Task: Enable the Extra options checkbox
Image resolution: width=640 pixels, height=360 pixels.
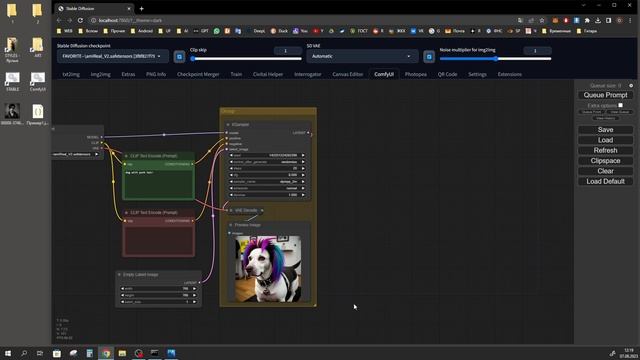Action: (x=620, y=105)
